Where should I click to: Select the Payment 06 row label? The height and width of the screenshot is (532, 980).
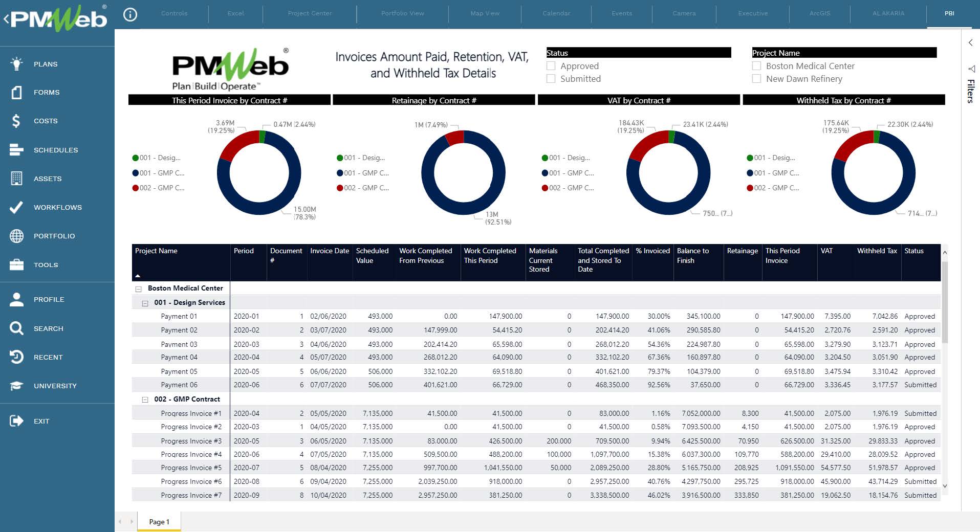179,385
